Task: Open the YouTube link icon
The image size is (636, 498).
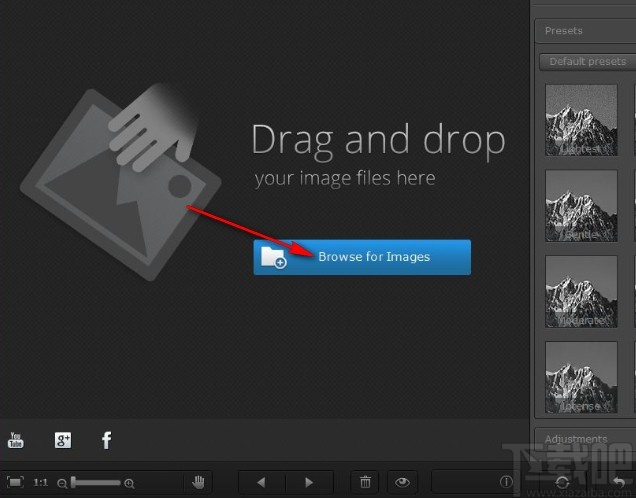Action: 16,440
